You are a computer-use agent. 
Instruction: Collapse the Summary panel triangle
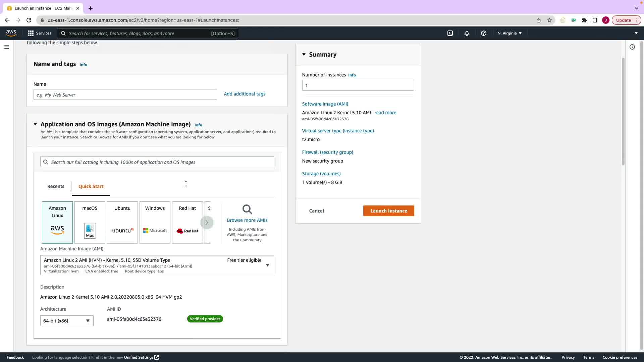click(x=304, y=54)
